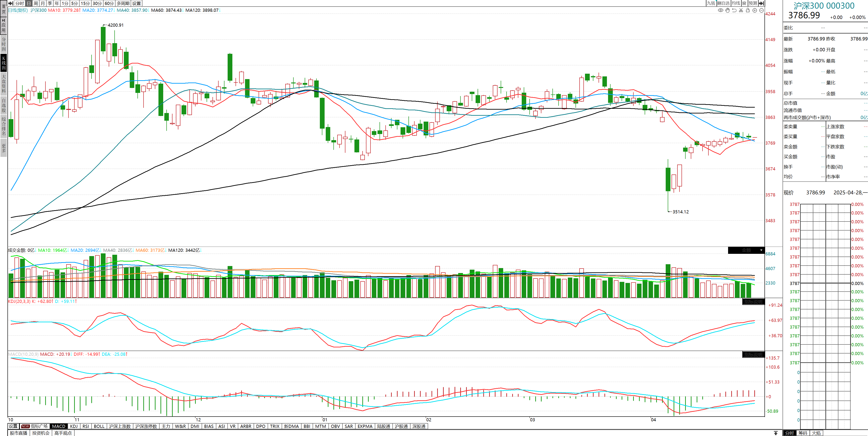Switch to 年 yearly period

point(57,3)
